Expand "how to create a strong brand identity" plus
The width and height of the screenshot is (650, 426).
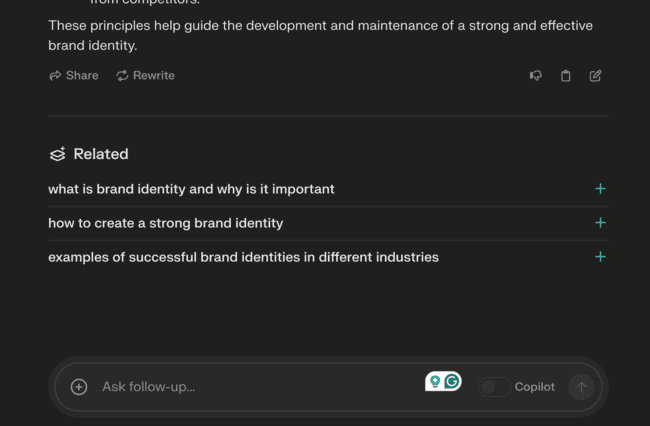(600, 223)
